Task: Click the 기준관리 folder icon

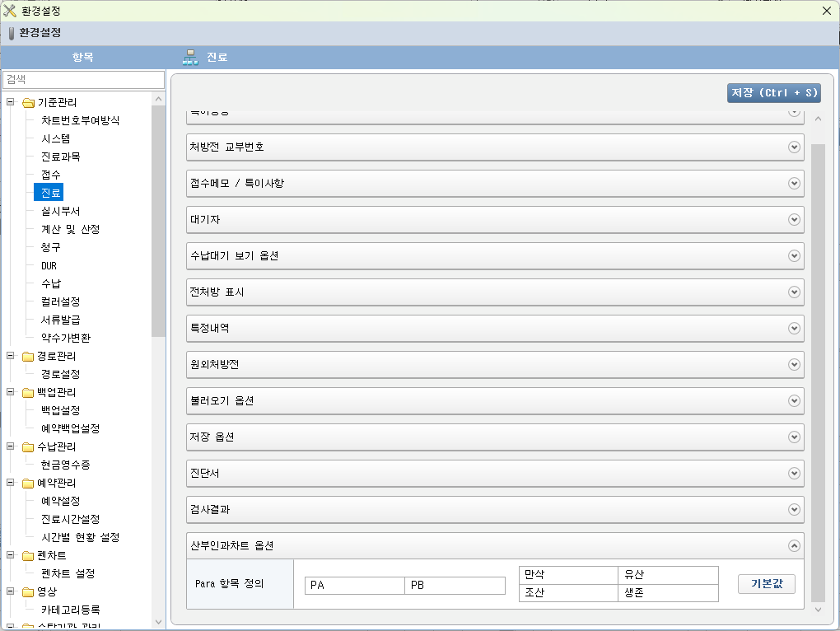Action: pyautogui.click(x=28, y=103)
